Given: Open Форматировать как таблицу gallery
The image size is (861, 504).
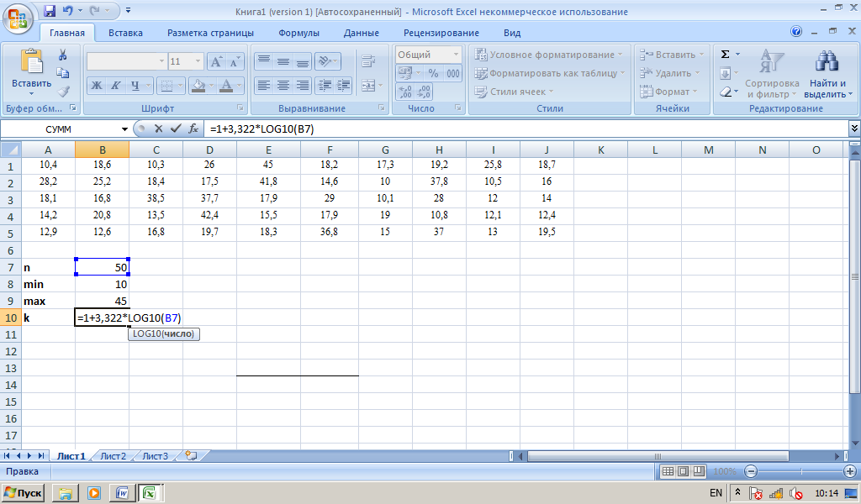Looking at the screenshot, I should 550,73.
